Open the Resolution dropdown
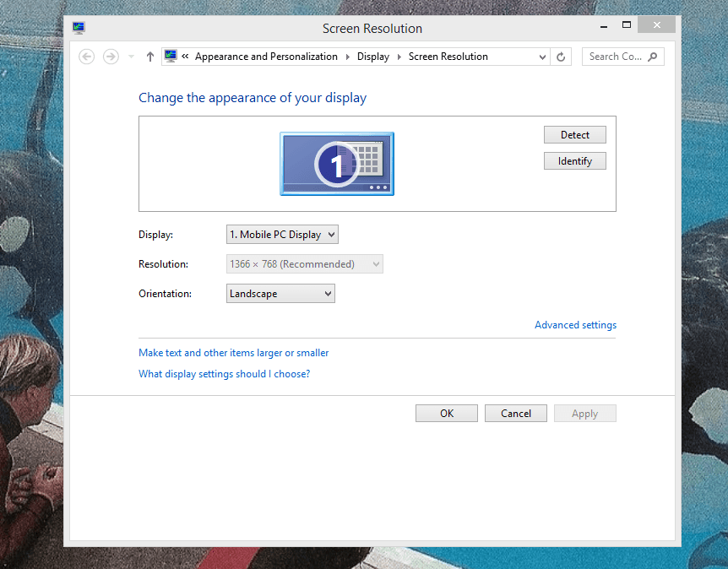The image size is (728, 569). click(305, 264)
